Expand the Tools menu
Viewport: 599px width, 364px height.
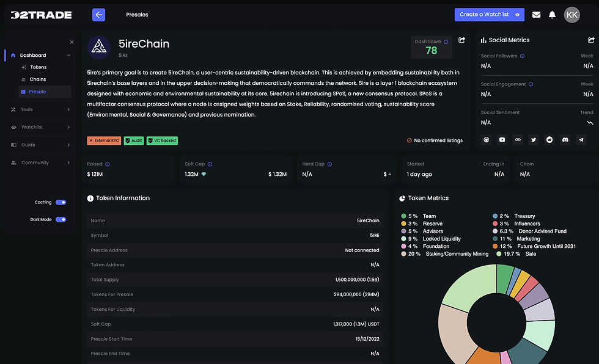tap(40, 109)
